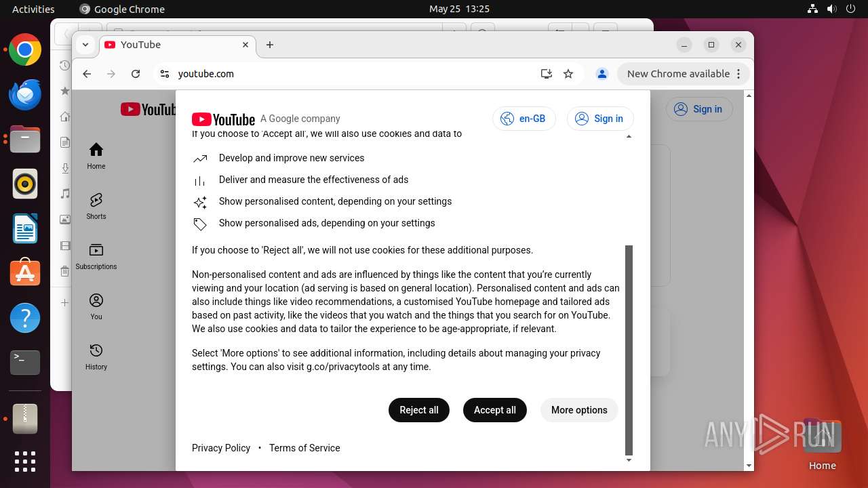The image size is (868, 488).
Task: Click the Reject all cookies button
Action: (x=419, y=410)
